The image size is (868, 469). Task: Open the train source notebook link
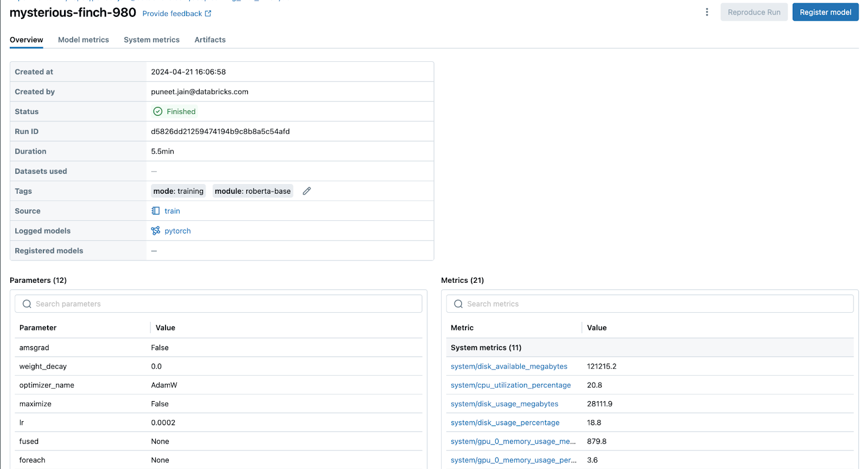click(173, 211)
